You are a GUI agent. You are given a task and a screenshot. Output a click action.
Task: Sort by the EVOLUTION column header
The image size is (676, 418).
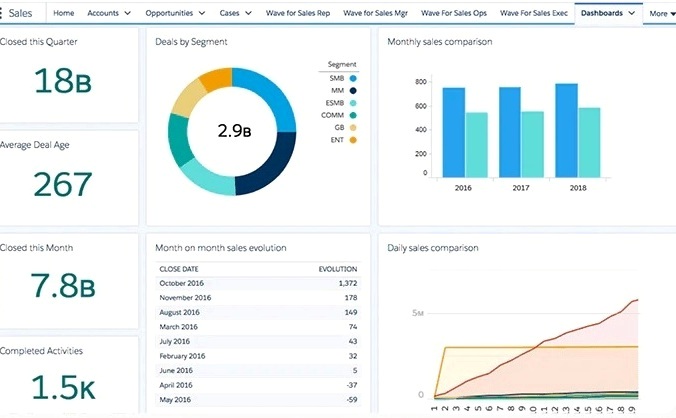click(338, 269)
